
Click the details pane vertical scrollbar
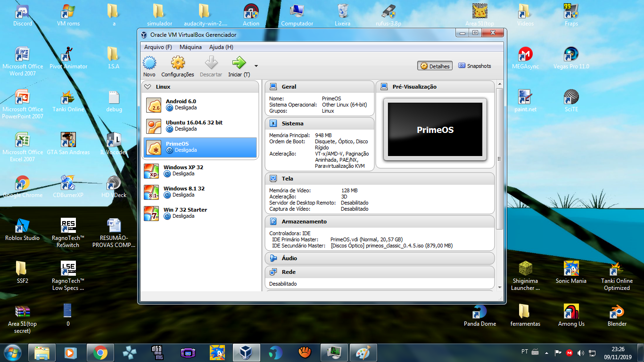500,159
